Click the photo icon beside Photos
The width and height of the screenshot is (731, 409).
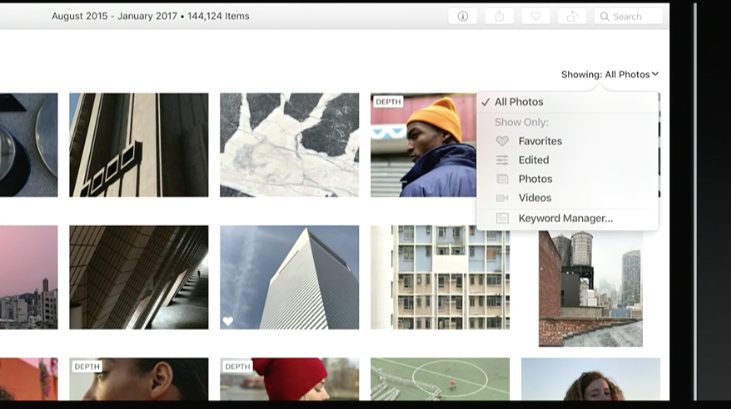point(502,179)
